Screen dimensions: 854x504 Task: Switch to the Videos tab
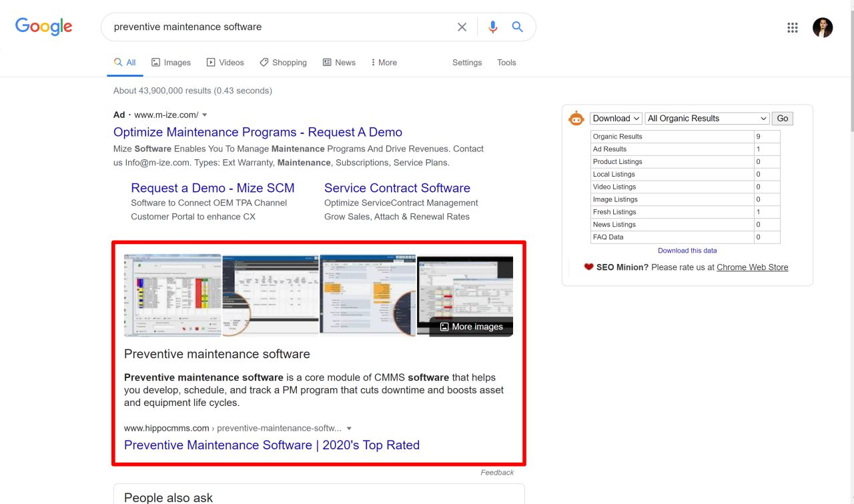pyautogui.click(x=226, y=63)
